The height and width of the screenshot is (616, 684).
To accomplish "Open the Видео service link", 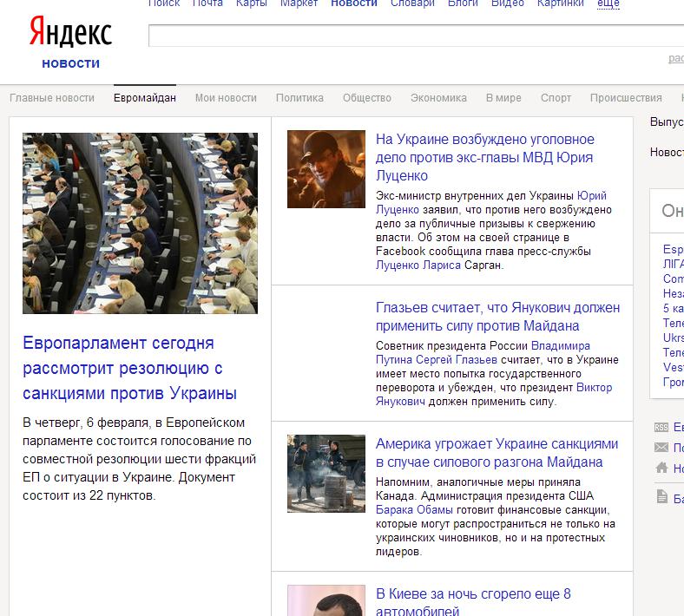I will [507, 3].
